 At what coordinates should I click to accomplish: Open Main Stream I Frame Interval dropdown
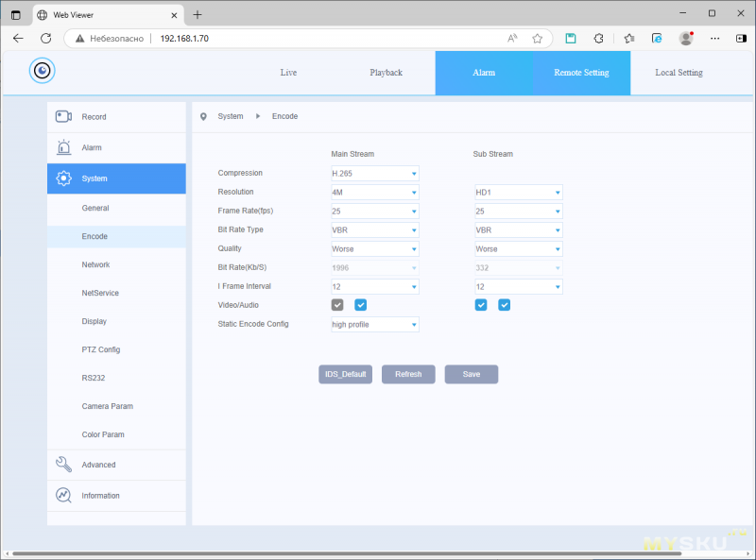point(374,287)
